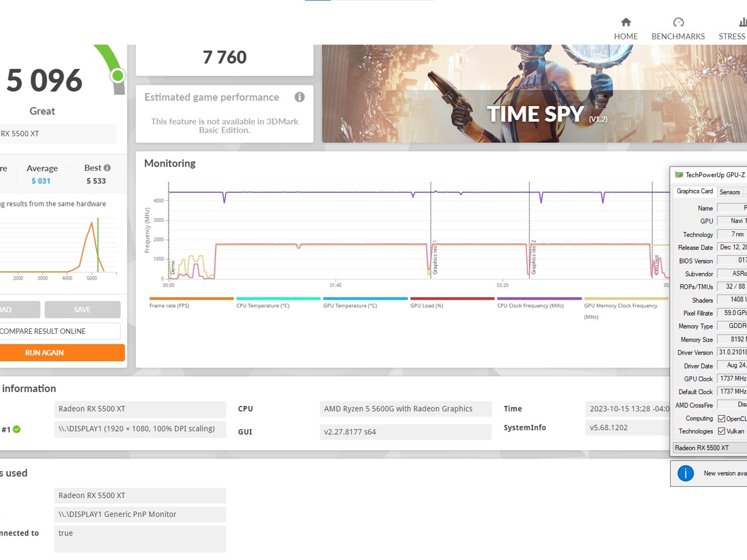Go to the HOME section
Viewport: 747px width, 560px height.
(x=626, y=29)
